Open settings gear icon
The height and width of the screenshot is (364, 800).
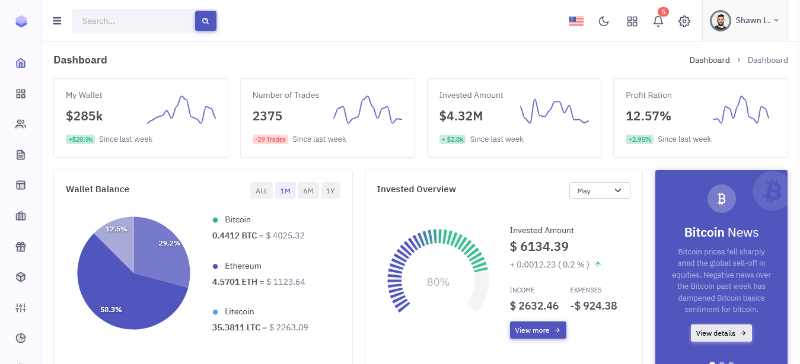coord(684,21)
